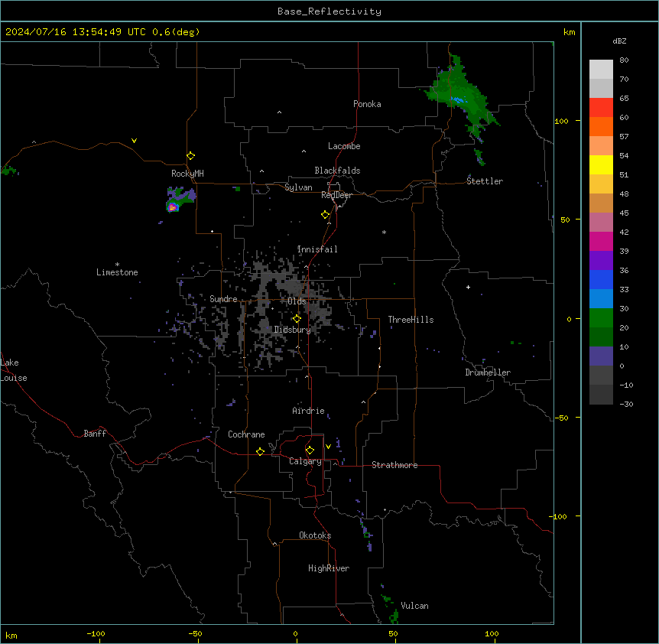Click the Olds label
The width and height of the screenshot is (659, 644).
point(297,301)
